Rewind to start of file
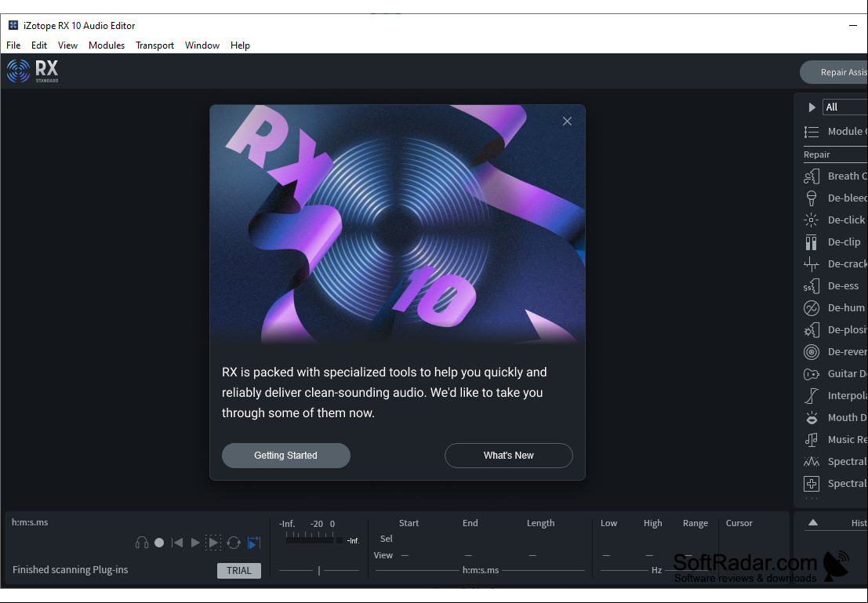 [177, 543]
